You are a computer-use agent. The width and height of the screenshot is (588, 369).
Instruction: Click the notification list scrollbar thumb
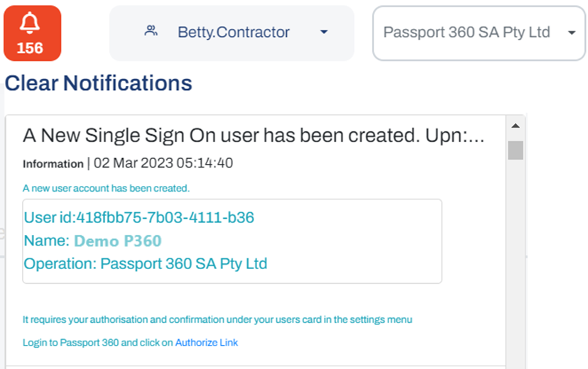pyautogui.click(x=516, y=150)
